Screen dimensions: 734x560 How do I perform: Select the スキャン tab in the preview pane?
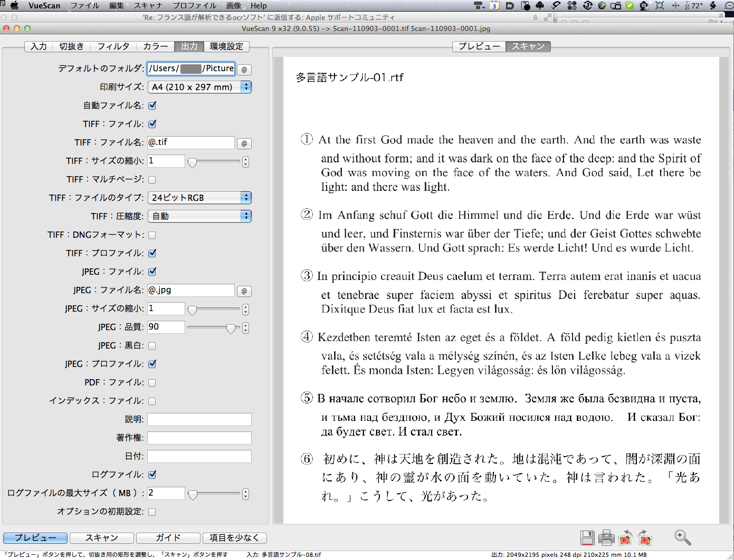pos(528,46)
